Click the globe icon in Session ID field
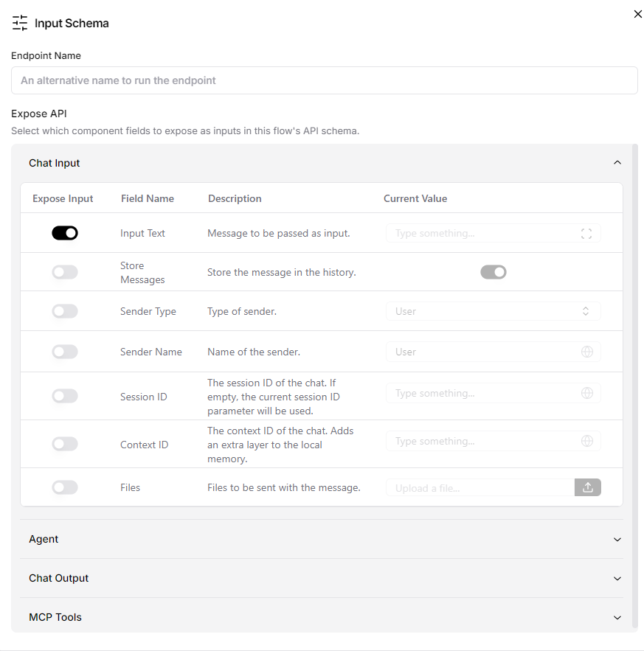The image size is (644, 651). point(587,394)
